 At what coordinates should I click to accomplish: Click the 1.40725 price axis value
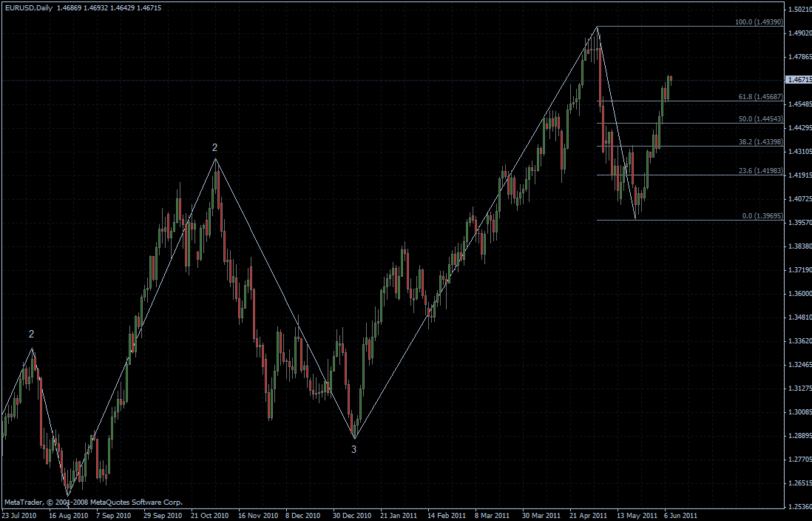click(x=799, y=198)
